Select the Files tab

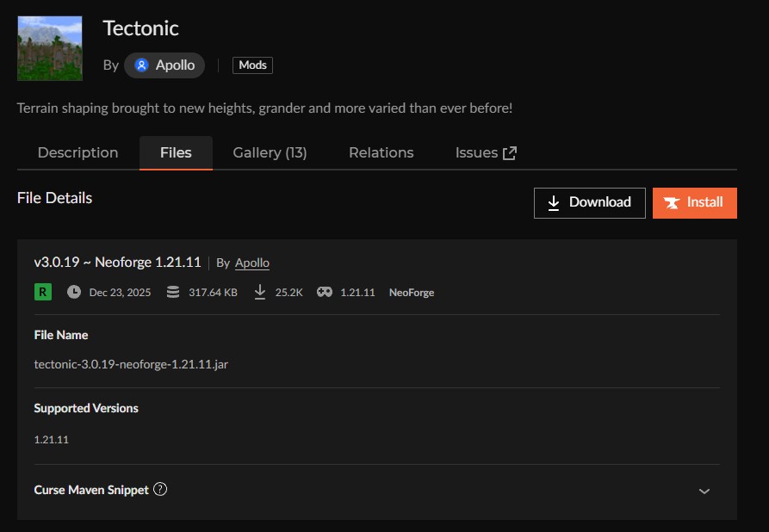coord(176,152)
